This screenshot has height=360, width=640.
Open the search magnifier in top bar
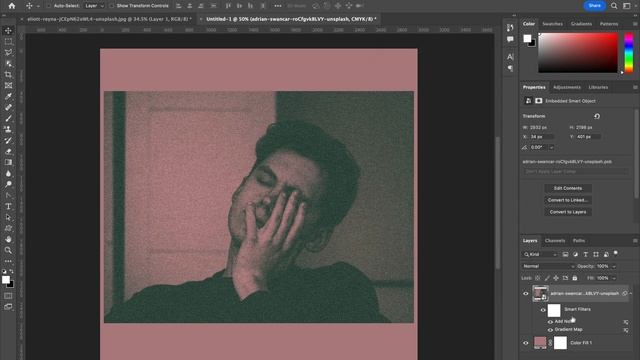pos(614,6)
